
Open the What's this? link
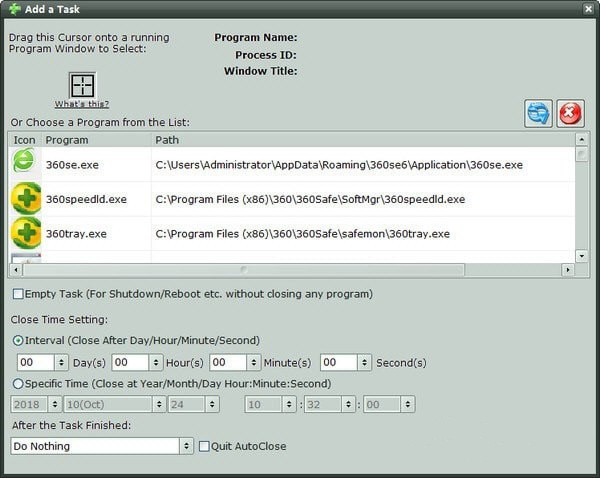[82, 104]
